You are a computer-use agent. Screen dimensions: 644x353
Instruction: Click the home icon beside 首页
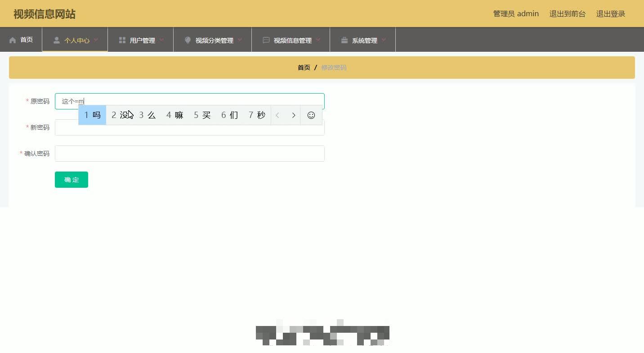click(13, 40)
